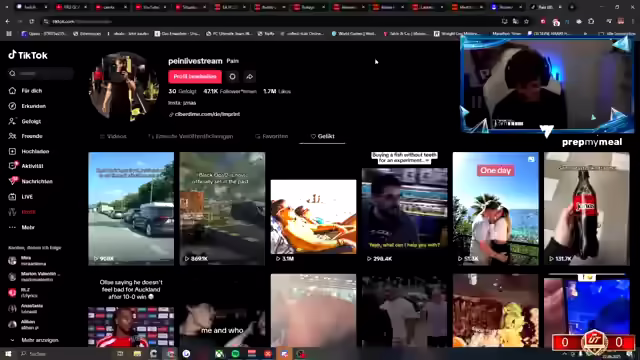Bookmark page with the star icon

tap(527, 21)
